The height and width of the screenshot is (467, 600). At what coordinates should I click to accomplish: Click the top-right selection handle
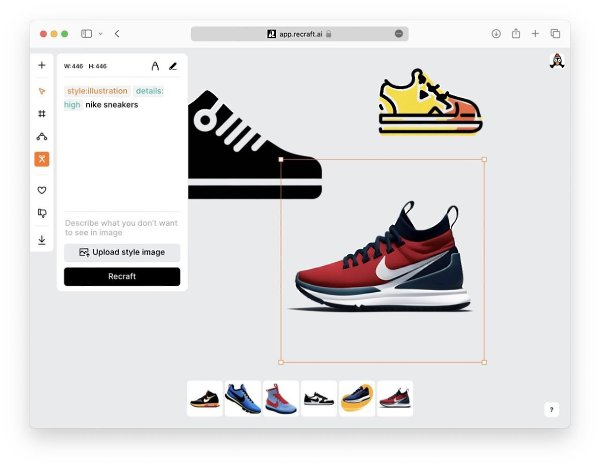tap(484, 159)
